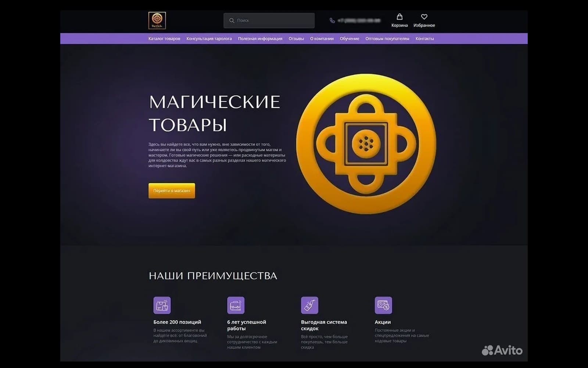The height and width of the screenshot is (368, 588).
Task: Click the blurred phone number
Action: pyautogui.click(x=359, y=21)
